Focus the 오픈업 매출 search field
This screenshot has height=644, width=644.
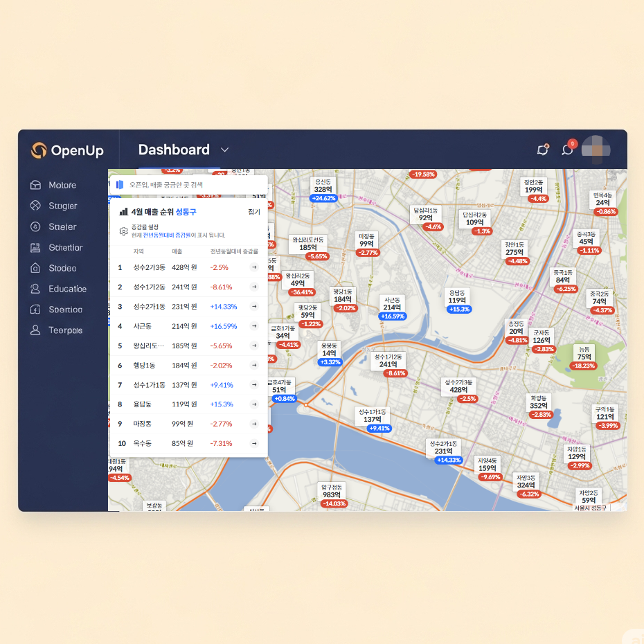pos(189,185)
